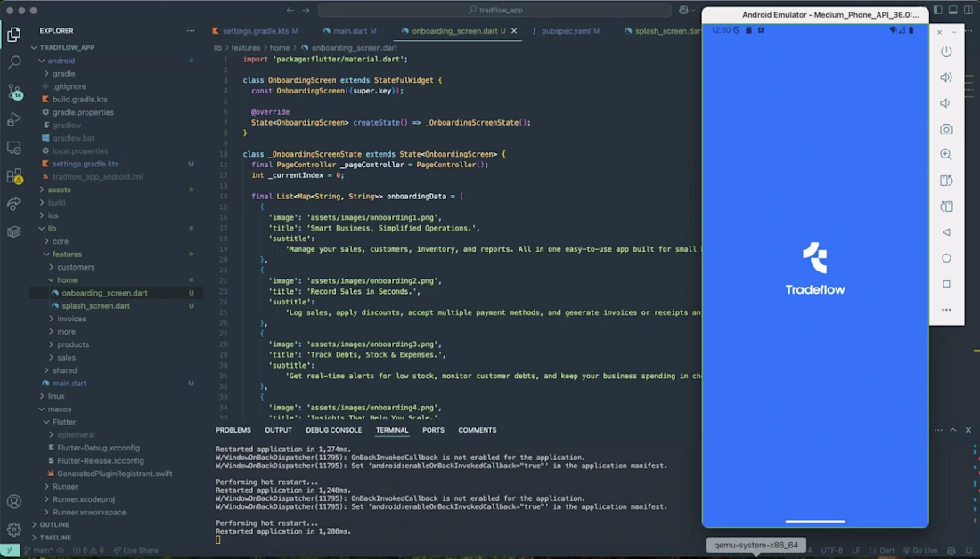Maximize the terminal panel with chevron
The height and width of the screenshot is (559, 980).
[x=953, y=430]
